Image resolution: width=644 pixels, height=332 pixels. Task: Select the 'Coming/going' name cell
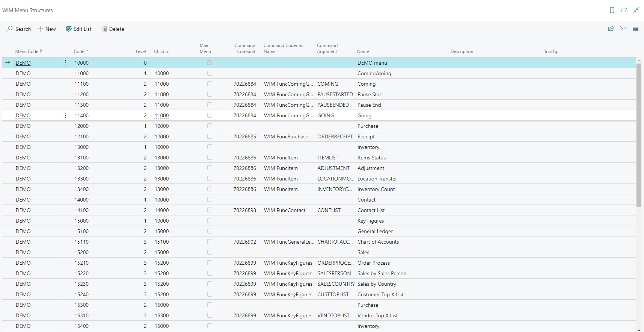click(x=374, y=73)
